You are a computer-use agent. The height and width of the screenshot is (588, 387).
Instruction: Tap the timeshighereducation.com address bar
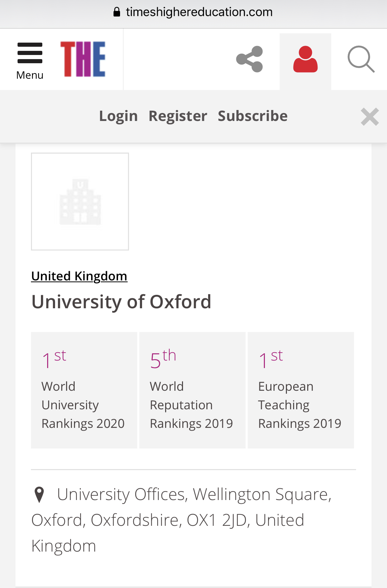[199, 12]
